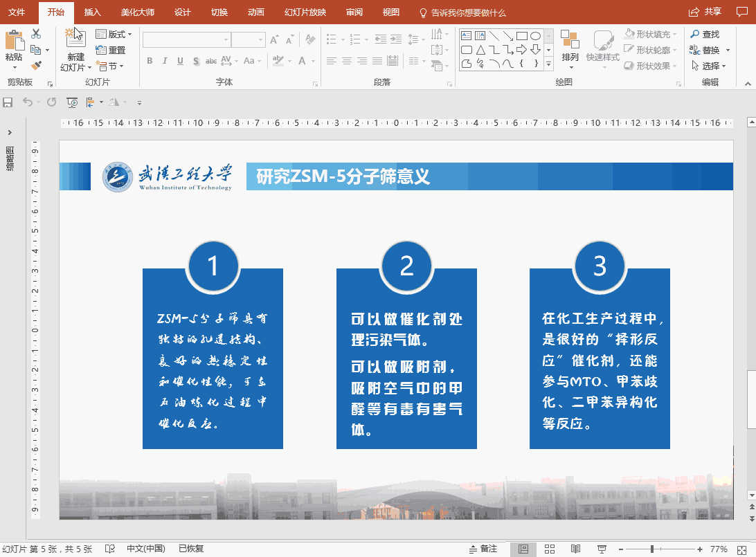The width and height of the screenshot is (756, 557).
Task: Expand the shapes gallery with its more arrow
Action: [548, 64]
